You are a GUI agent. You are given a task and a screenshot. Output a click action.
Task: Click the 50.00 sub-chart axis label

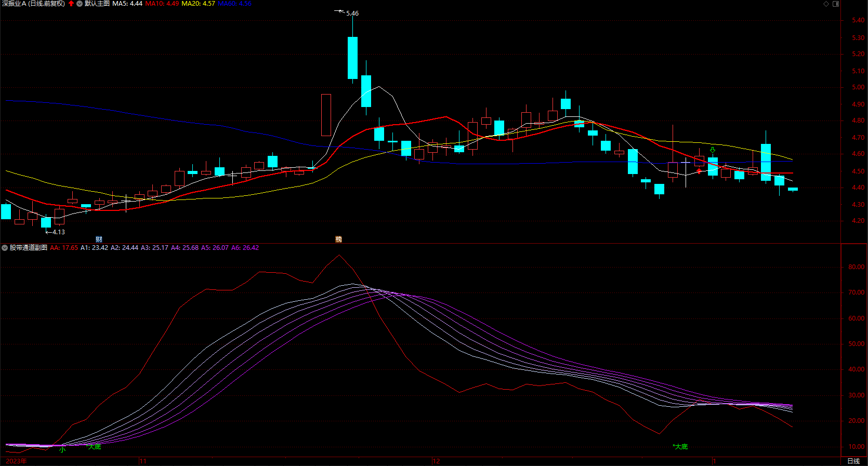coord(857,344)
